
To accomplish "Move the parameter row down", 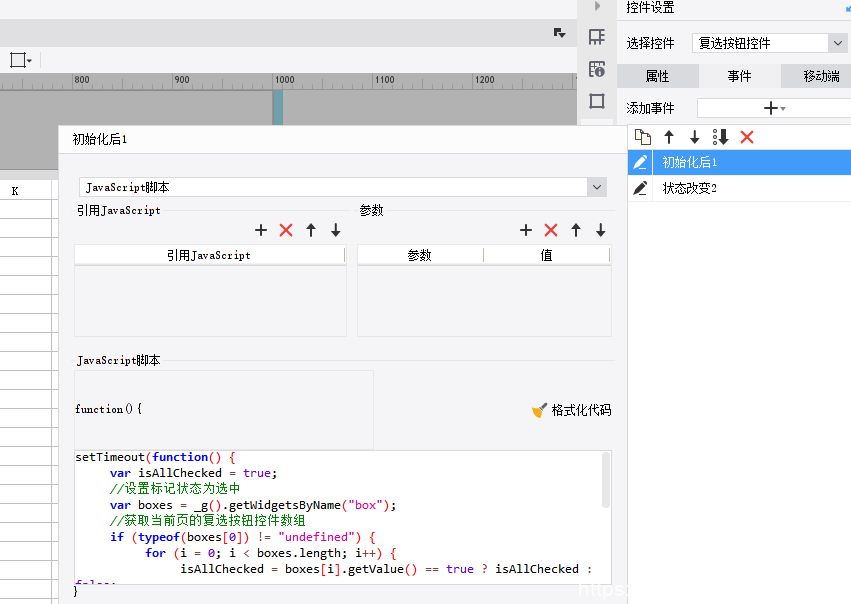I will tap(601, 230).
